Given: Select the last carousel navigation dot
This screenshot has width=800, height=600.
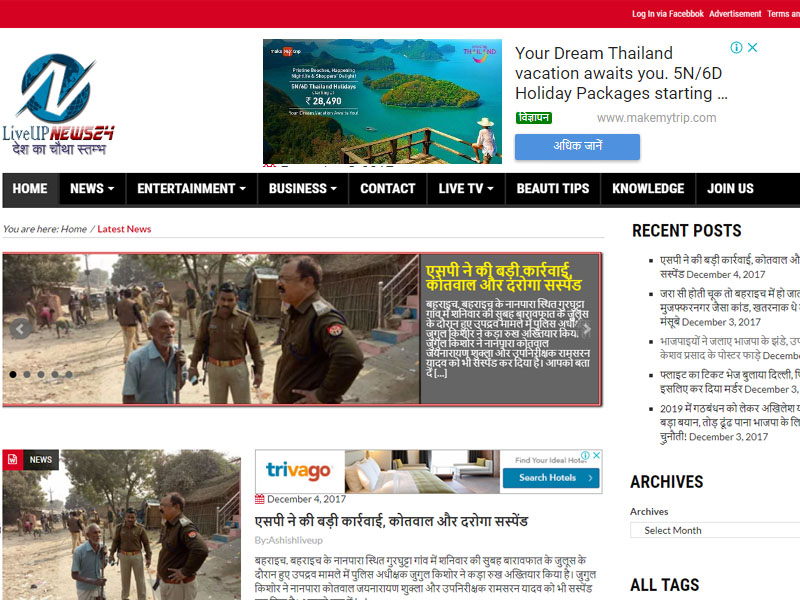Looking at the screenshot, I should [69, 374].
